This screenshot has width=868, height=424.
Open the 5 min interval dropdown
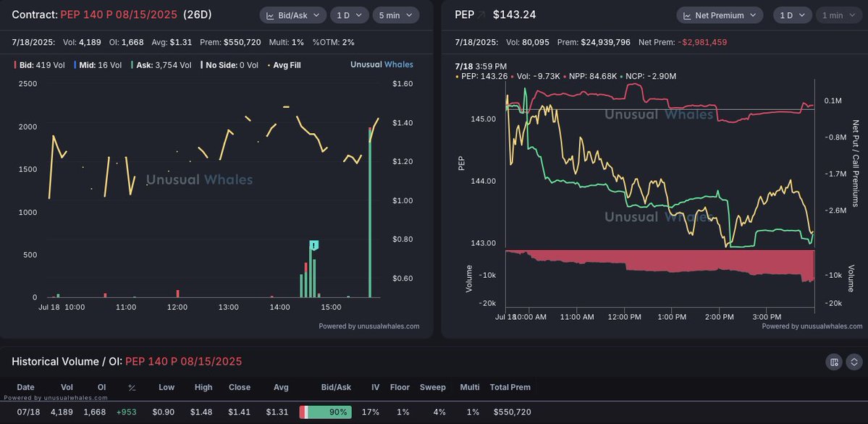point(396,15)
